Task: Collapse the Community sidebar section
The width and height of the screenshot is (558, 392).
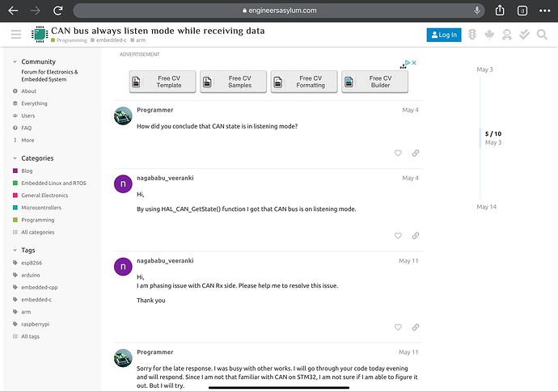Action: [34, 61]
